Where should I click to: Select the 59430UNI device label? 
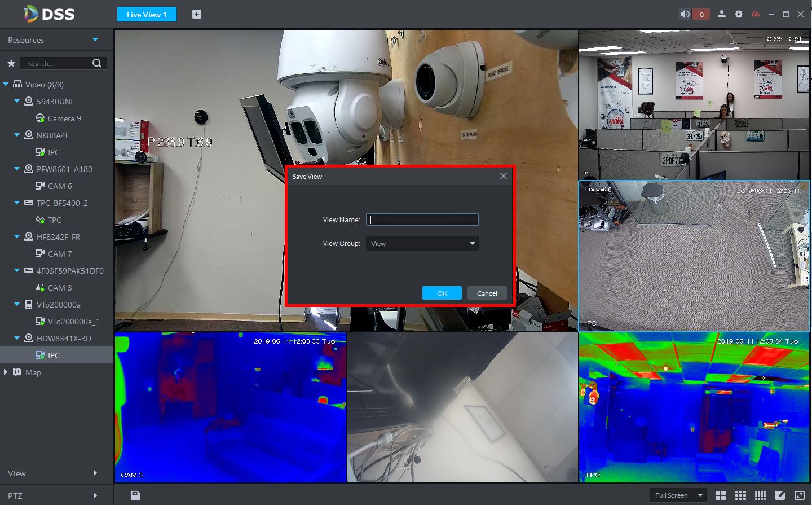[x=55, y=102]
